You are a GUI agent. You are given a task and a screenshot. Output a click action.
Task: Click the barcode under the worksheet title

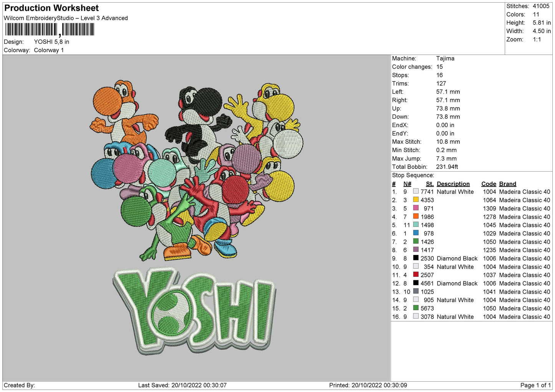pos(50,30)
